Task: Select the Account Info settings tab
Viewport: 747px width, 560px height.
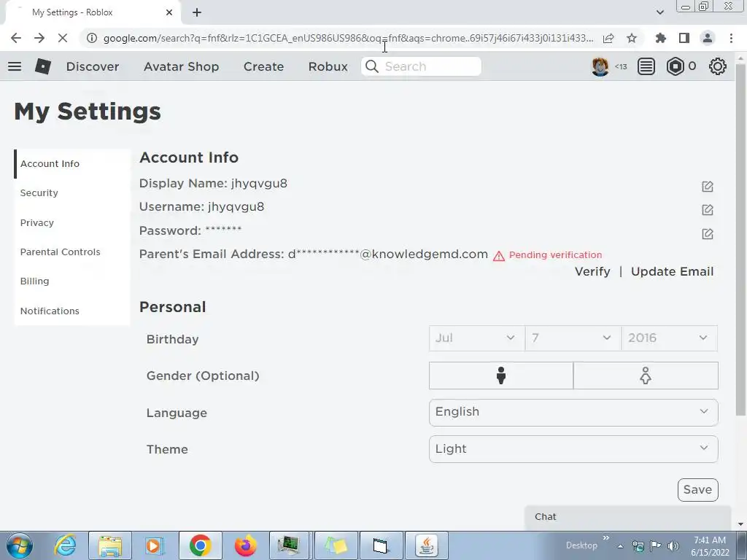Action: pyautogui.click(x=72, y=164)
